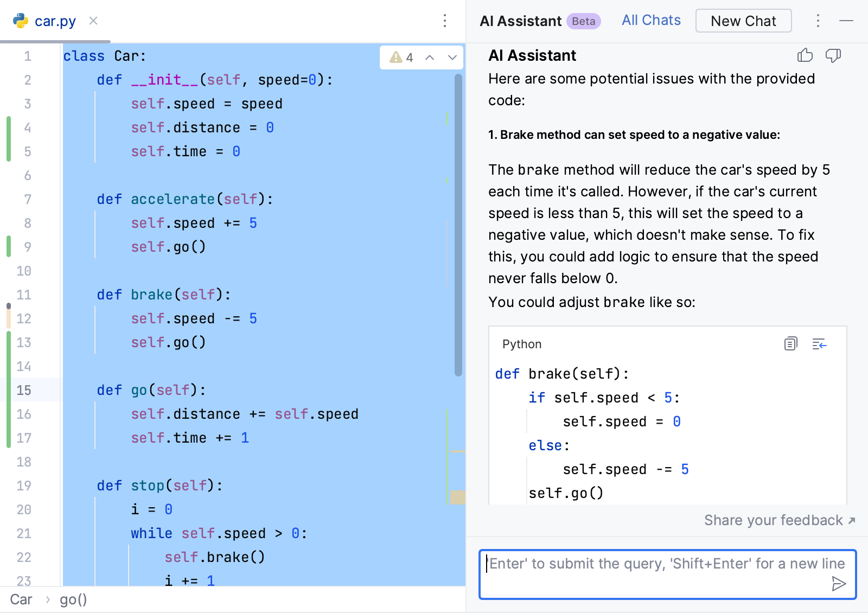
Task: Hide the AI Assistant panel
Action: click(x=847, y=21)
